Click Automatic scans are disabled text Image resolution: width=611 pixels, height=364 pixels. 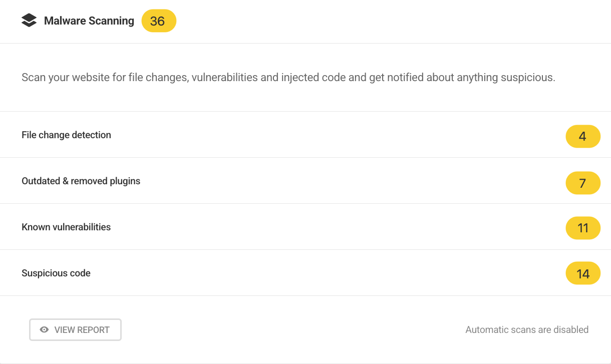(526, 329)
